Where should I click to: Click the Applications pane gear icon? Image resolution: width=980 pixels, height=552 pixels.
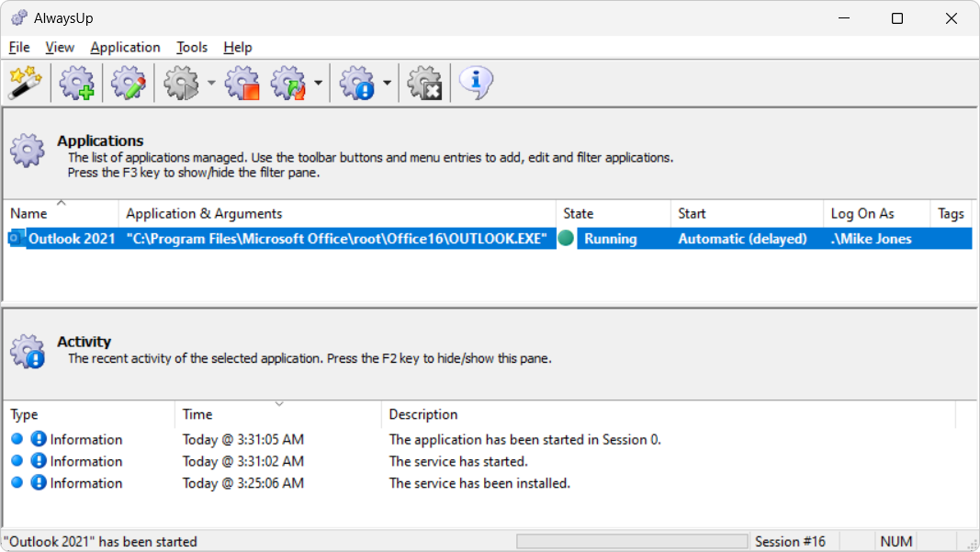(28, 150)
